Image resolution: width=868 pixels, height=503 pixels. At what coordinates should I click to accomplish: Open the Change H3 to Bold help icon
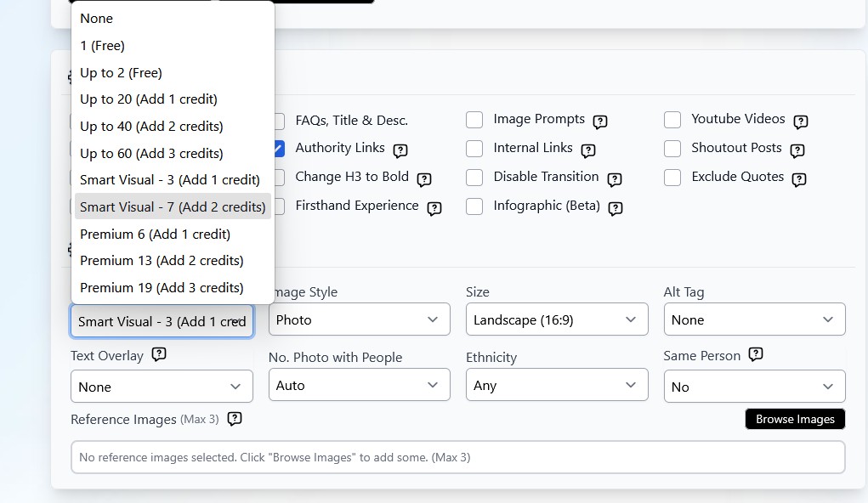[424, 179]
